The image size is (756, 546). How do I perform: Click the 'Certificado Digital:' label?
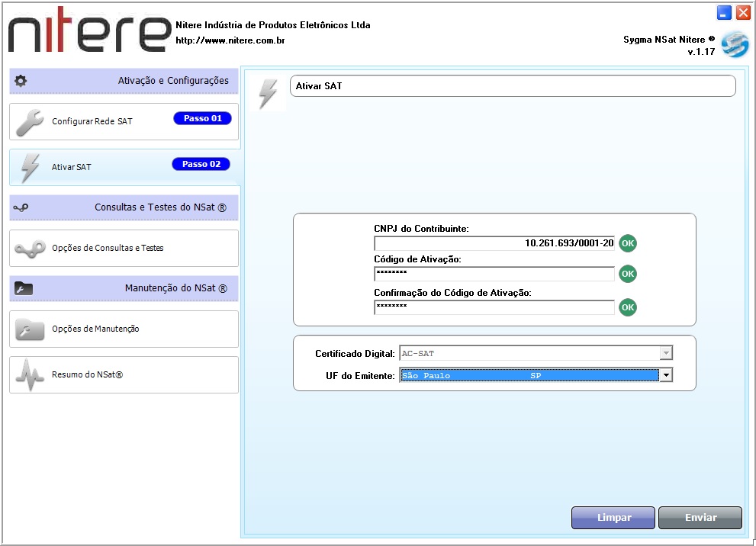[x=355, y=354]
